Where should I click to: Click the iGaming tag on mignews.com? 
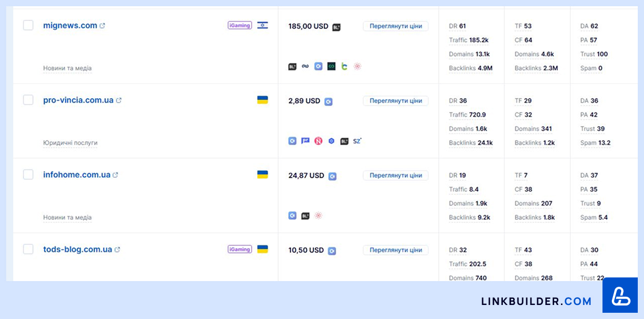(x=240, y=25)
